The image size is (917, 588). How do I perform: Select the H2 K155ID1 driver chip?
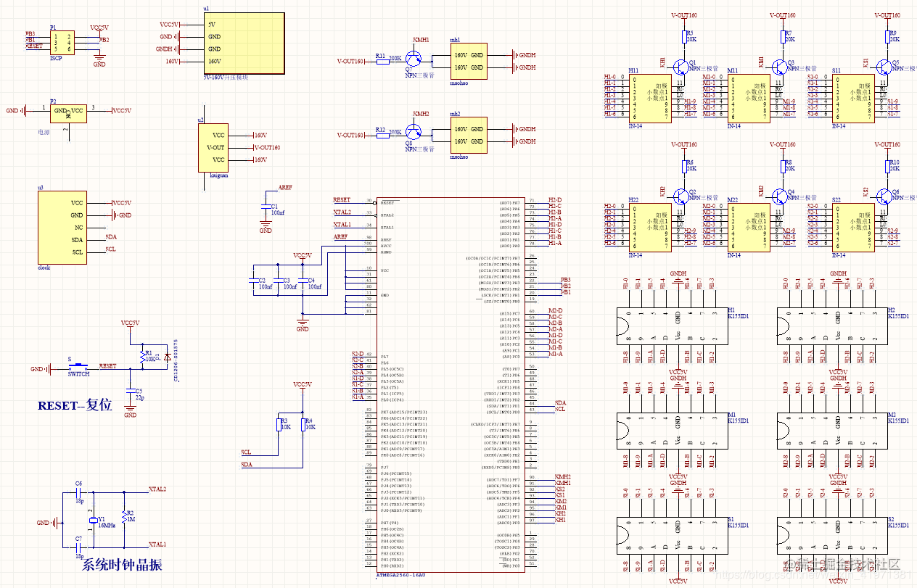832,328
